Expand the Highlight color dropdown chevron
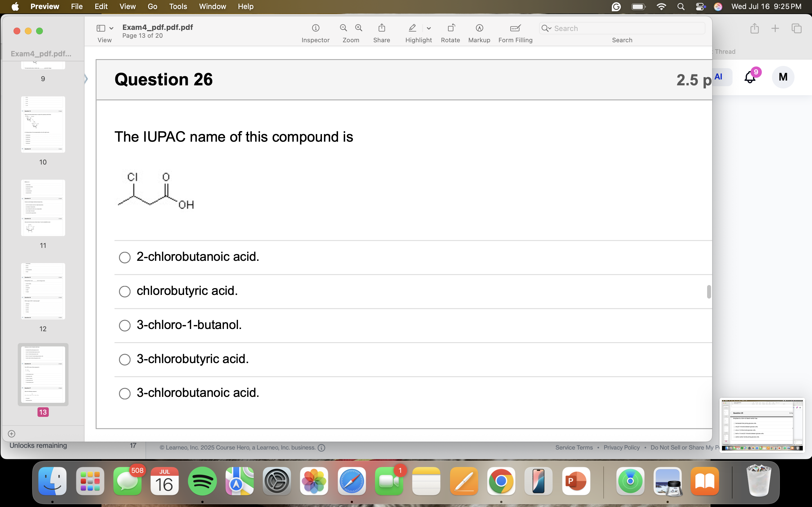The height and width of the screenshot is (507, 812). coord(429,28)
